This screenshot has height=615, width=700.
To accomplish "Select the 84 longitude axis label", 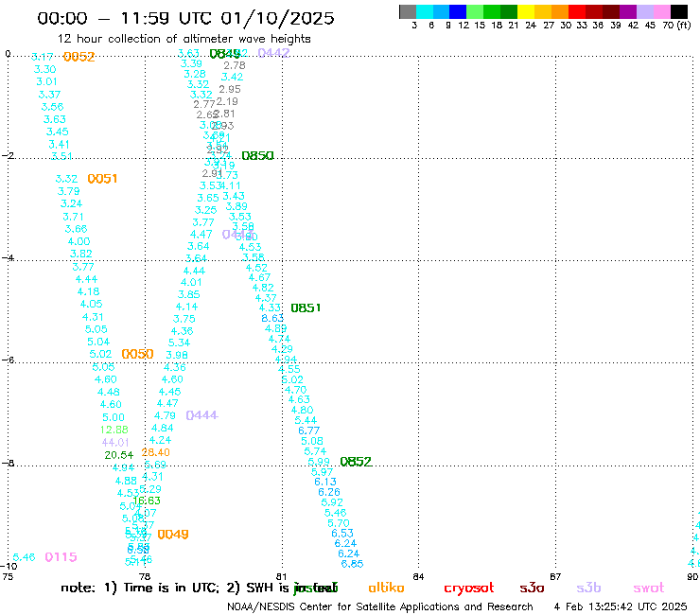I will 418,576.
